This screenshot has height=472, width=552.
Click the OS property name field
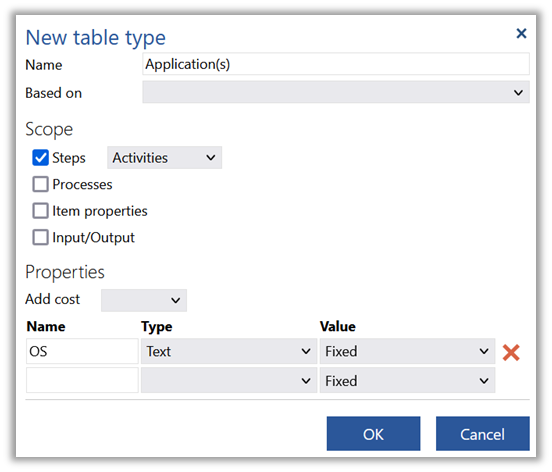tap(82, 351)
